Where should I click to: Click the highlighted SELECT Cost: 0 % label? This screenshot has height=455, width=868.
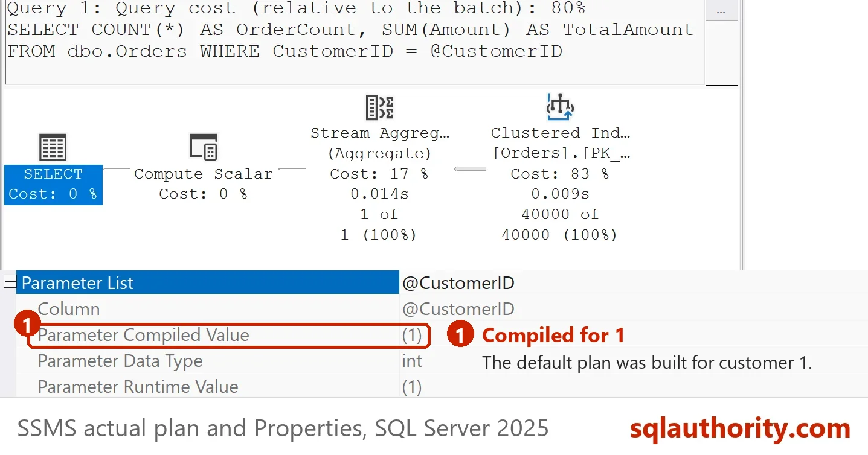(x=53, y=184)
